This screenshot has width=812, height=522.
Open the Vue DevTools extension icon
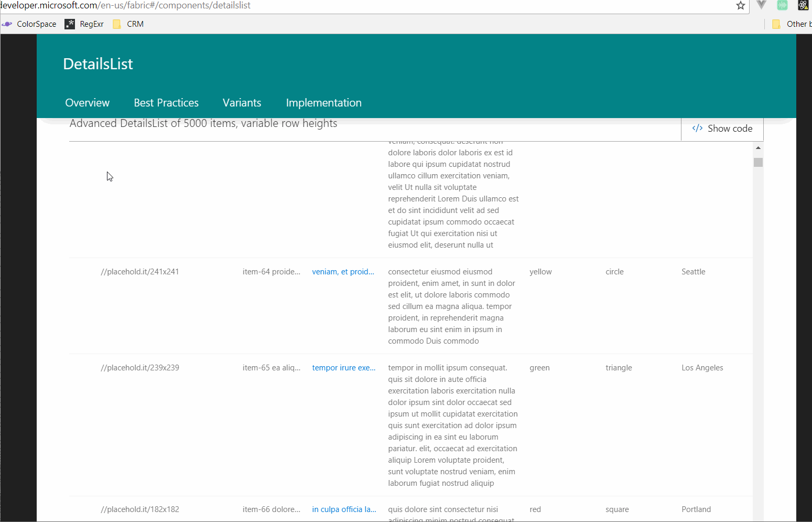tap(761, 5)
